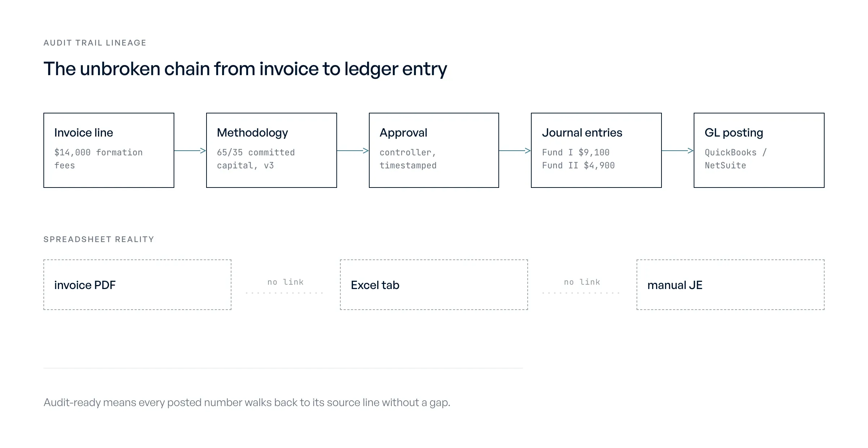Select the Invoice line box

click(109, 150)
